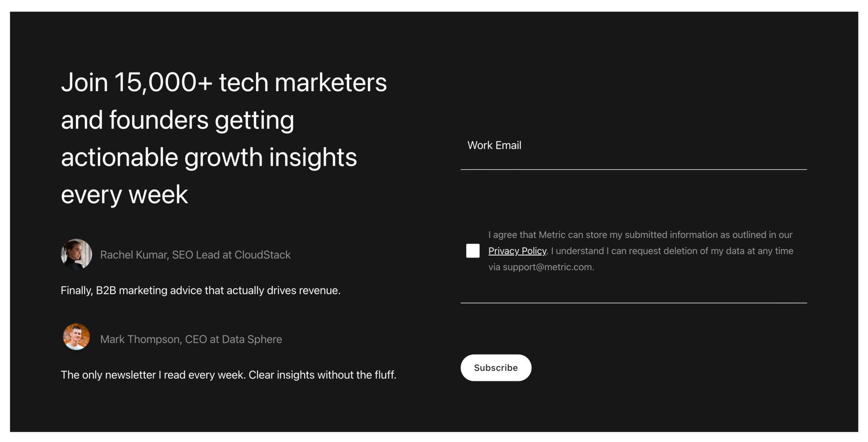Click the "Clear insights without the fluff" sentence
The width and height of the screenshot is (868, 442).
[322, 375]
